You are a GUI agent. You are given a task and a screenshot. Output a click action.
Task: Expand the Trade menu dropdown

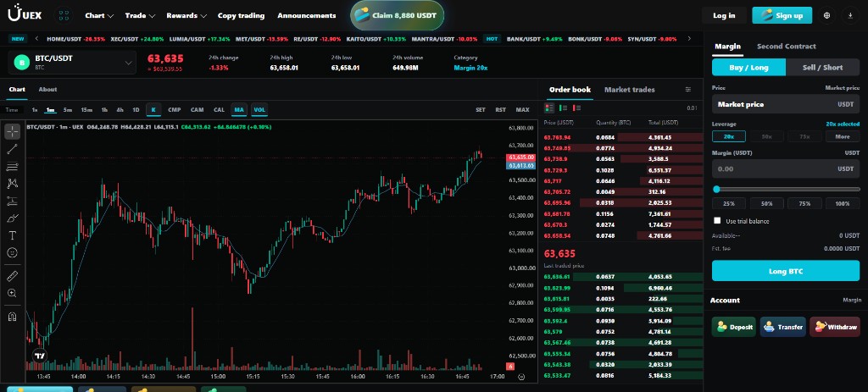(140, 15)
